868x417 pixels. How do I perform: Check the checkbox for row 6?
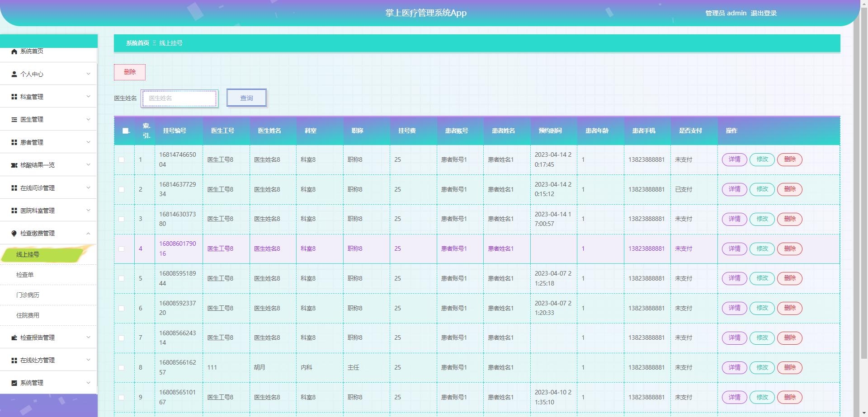tap(122, 308)
